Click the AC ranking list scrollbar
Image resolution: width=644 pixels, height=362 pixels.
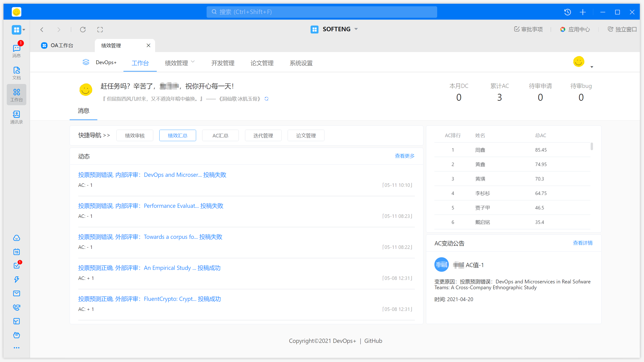[592, 146]
